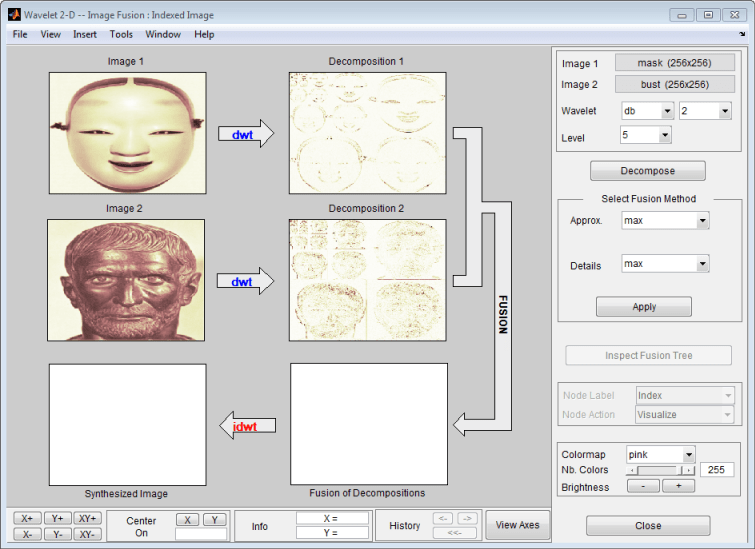Click the Close button in the side panel
Screen dimensions: 755x549
pos(648,525)
